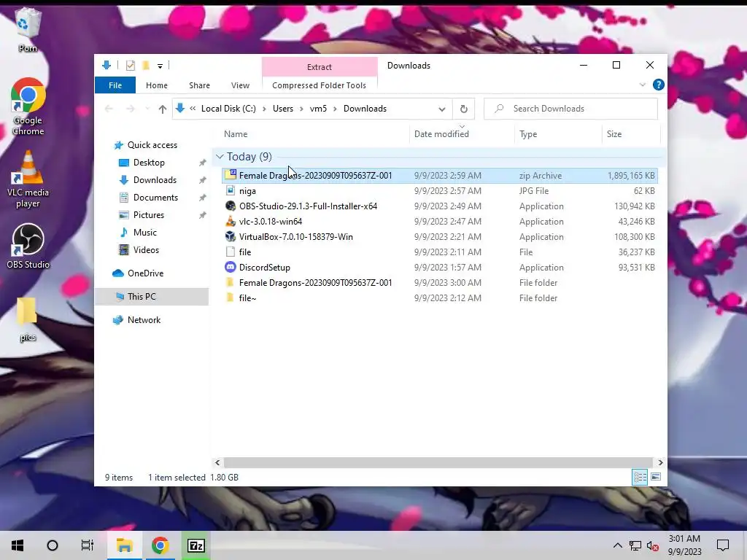Select This PC in the navigation pane

point(152,297)
